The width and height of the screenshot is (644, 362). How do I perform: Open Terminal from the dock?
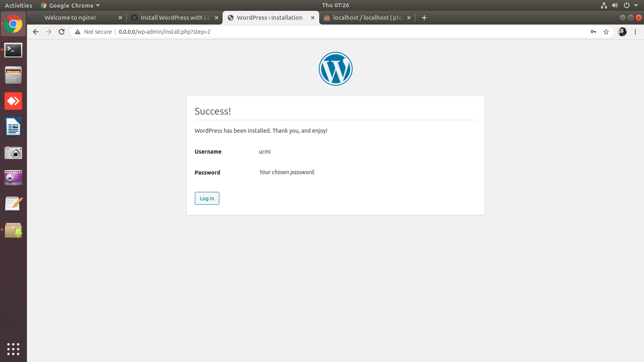[13, 50]
